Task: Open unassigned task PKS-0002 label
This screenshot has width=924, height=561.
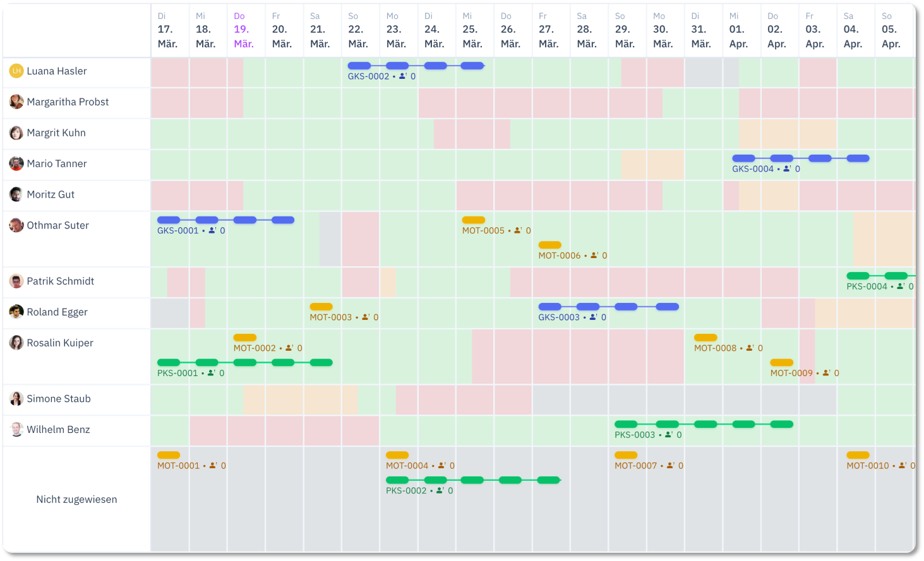Action: tap(406, 491)
